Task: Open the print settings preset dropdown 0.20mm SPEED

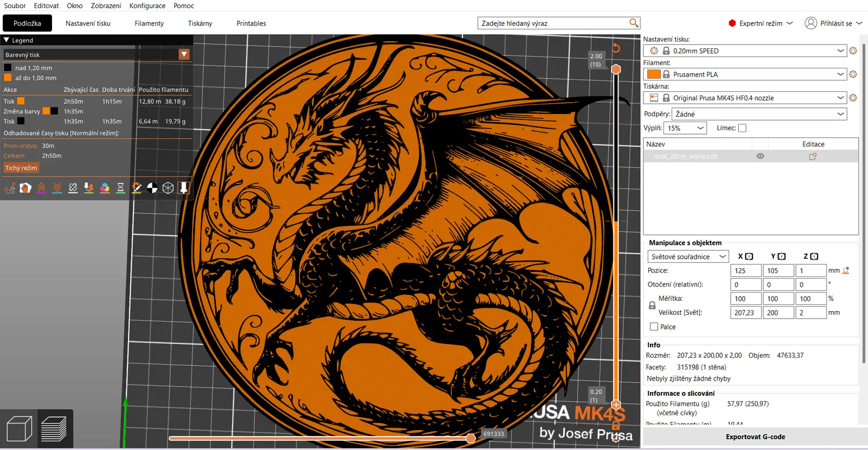Action: pos(744,50)
